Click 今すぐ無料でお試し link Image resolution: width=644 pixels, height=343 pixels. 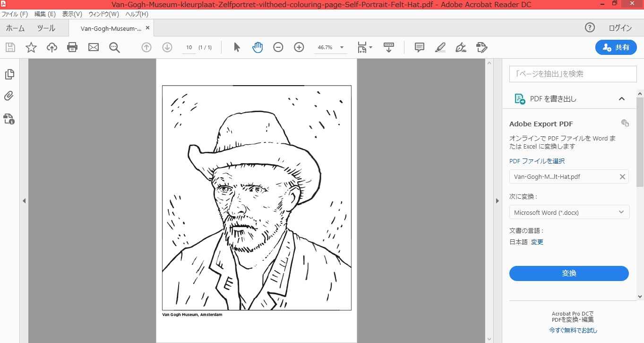[573, 330]
